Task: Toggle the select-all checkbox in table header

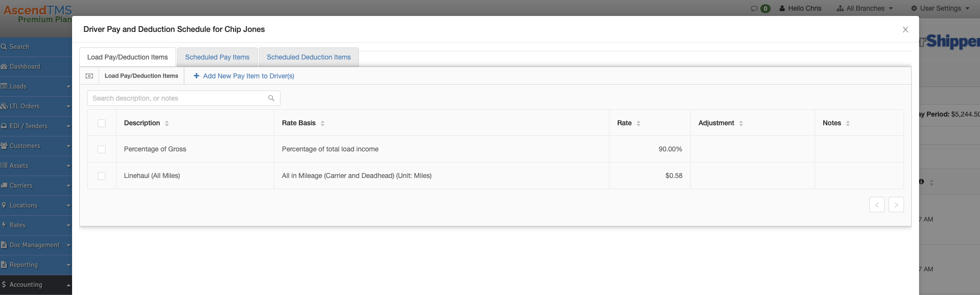Action: tap(102, 123)
